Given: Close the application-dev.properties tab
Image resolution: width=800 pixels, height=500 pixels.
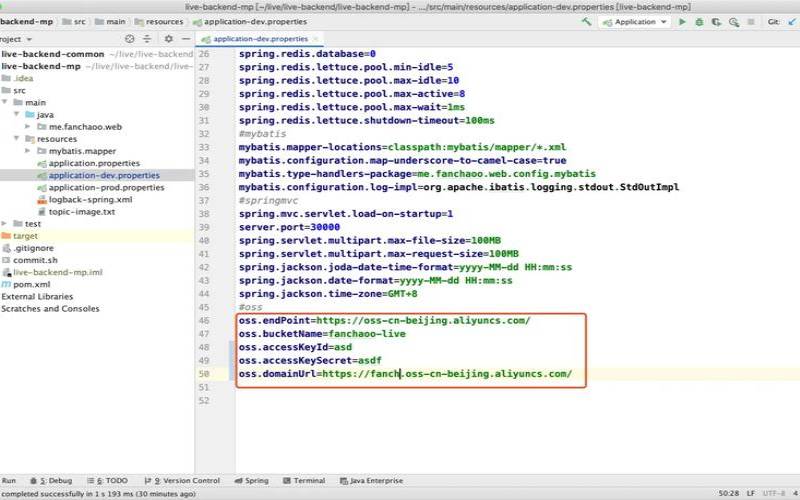Looking at the screenshot, I should pyautogui.click(x=316, y=39).
